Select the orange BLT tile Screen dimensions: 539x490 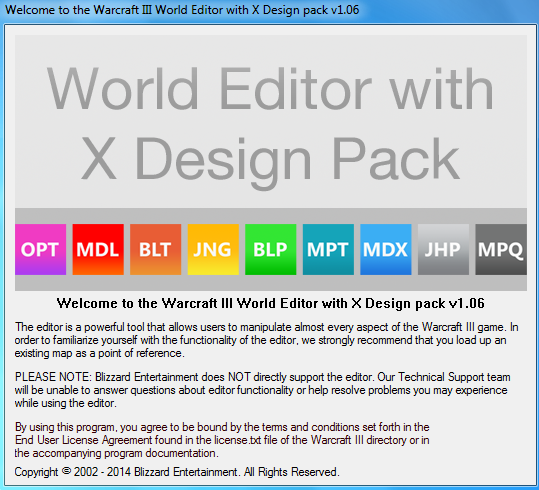(155, 249)
